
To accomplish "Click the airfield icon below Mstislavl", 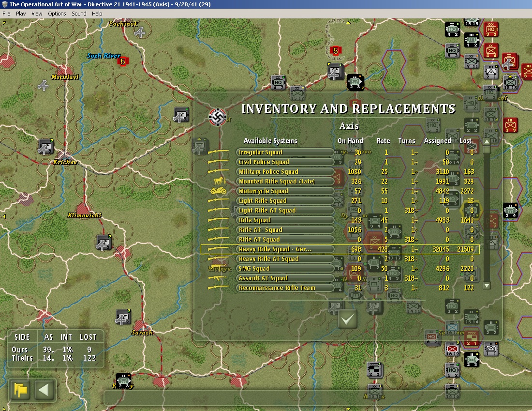I will 43,85.
